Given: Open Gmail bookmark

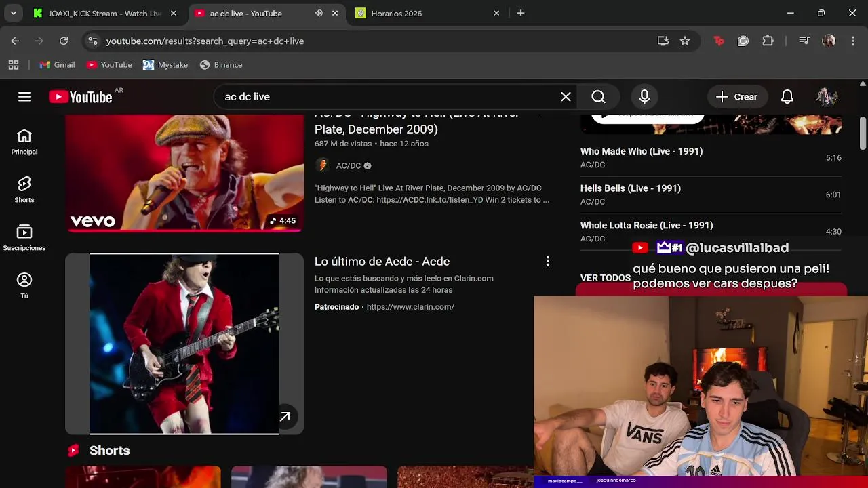Looking at the screenshot, I should 57,65.
